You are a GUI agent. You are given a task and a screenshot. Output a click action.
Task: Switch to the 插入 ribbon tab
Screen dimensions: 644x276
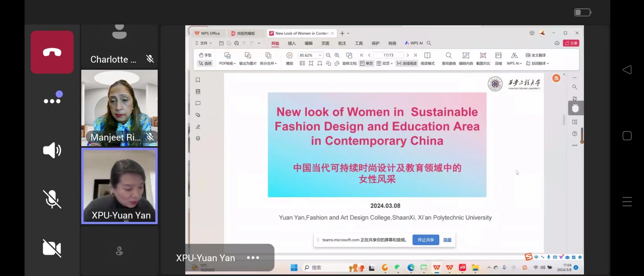pyautogui.click(x=292, y=43)
